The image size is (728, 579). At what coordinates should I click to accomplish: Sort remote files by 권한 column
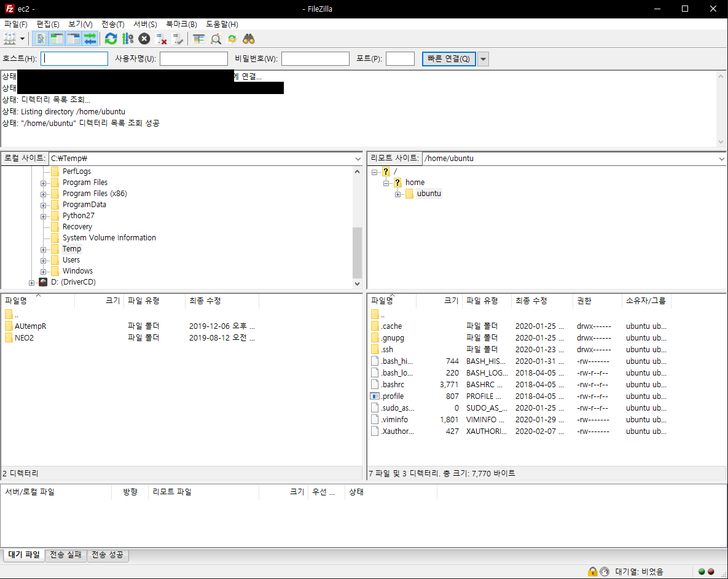pyautogui.click(x=597, y=301)
